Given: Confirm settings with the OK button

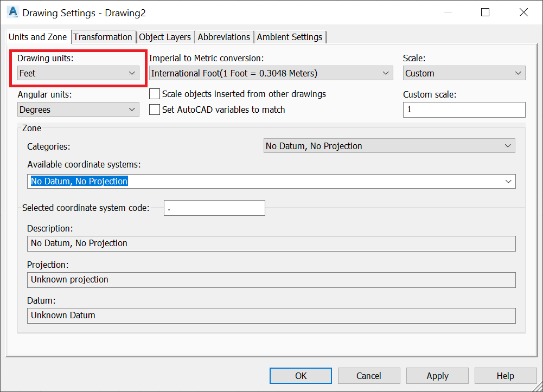Looking at the screenshot, I should click(301, 375).
